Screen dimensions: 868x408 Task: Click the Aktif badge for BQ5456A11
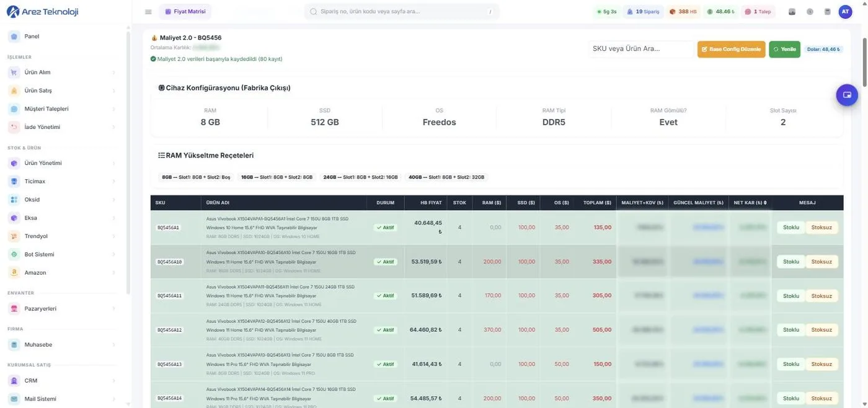(x=386, y=296)
